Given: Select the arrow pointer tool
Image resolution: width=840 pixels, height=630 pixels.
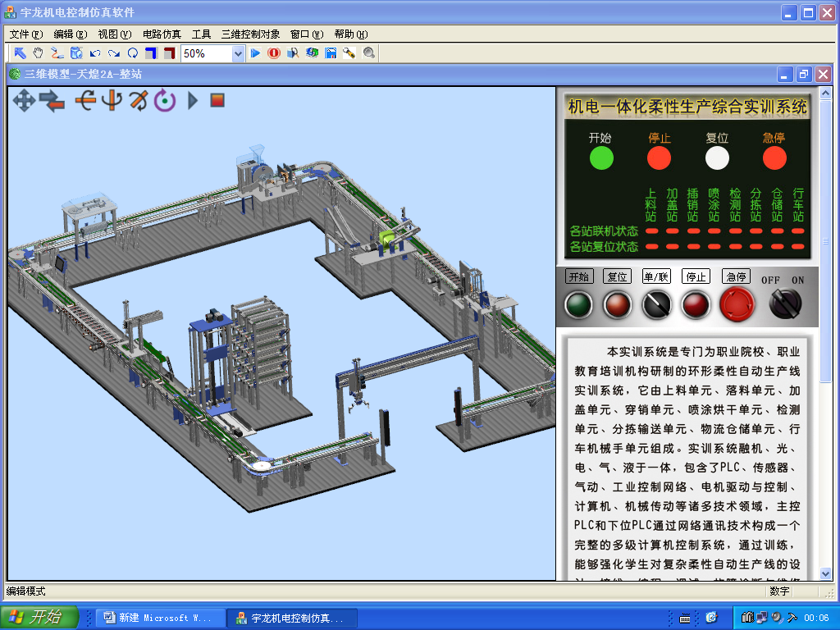Looking at the screenshot, I should point(21,53).
